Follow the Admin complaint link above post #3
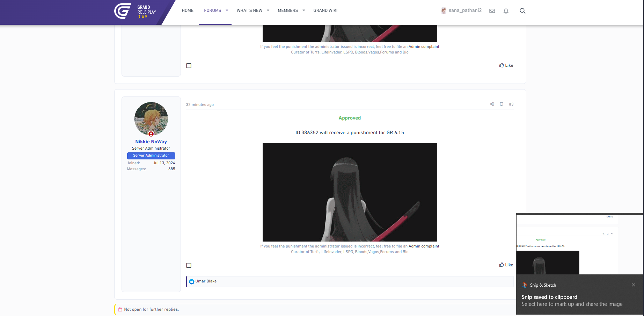 pos(424,46)
